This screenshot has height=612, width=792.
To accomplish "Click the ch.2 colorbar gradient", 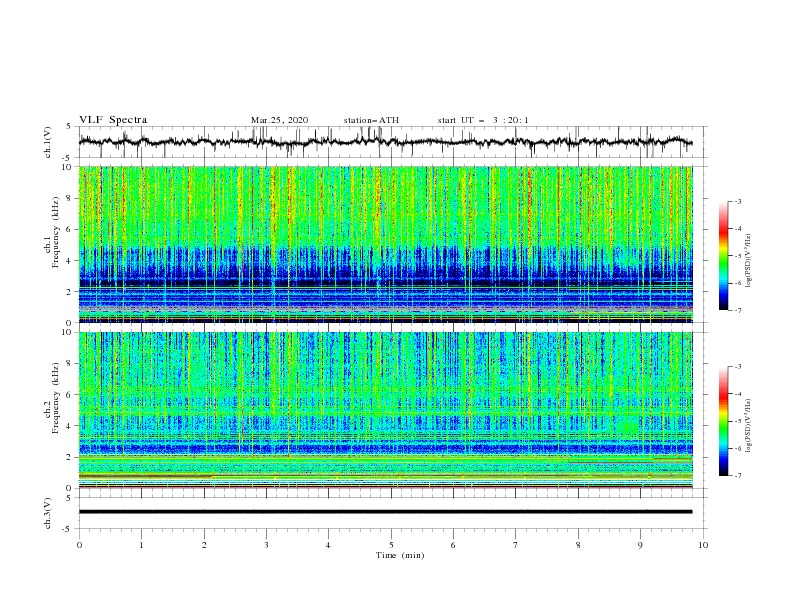I will click(x=723, y=421).
